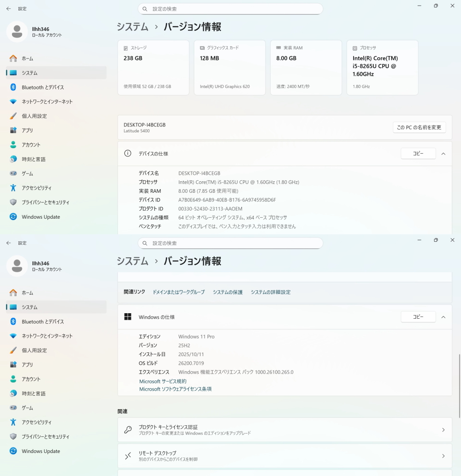461x476 pixels.
Task: Open the Microsoft サービス規約 link
Action: [163, 381]
